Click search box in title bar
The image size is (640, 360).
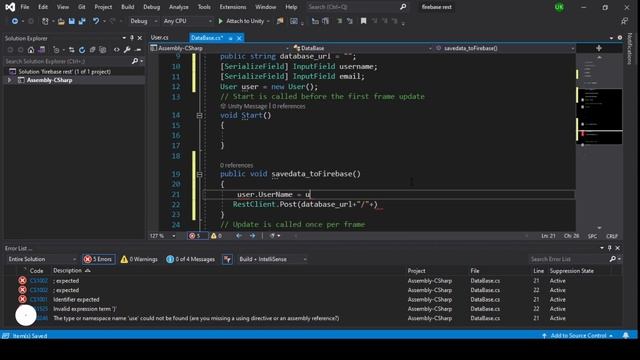point(357,7)
